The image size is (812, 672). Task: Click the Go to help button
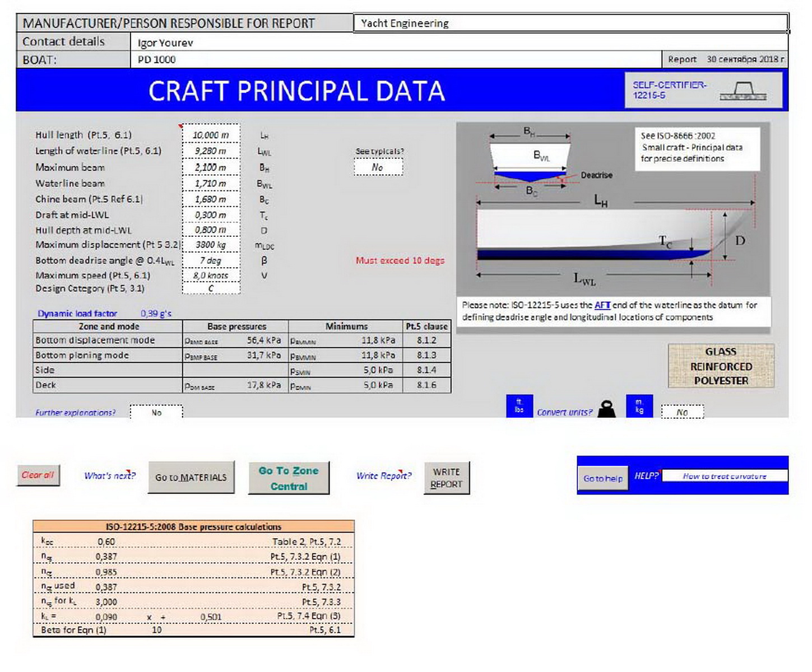pyautogui.click(x=603, y=478)
